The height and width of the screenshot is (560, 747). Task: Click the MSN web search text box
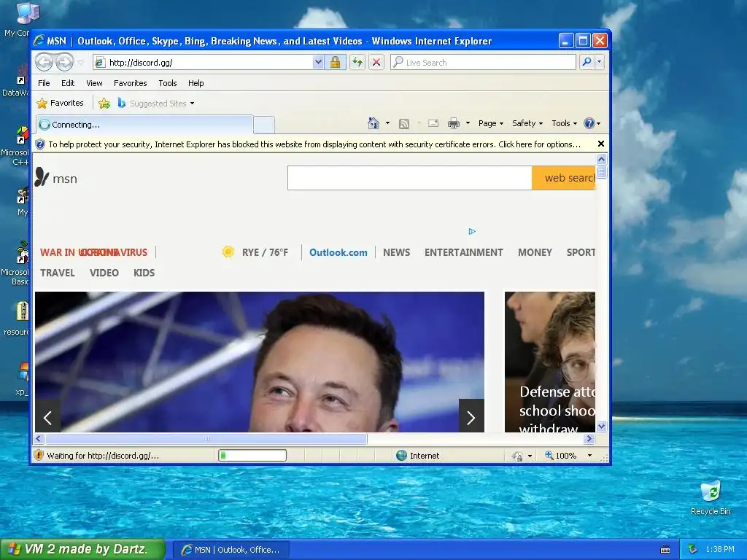(x=410, y=178)
